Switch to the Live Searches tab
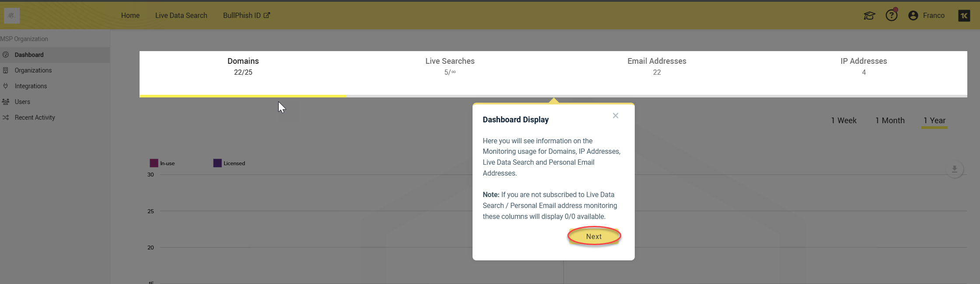The image size is (980, 284). click(450, 66)
